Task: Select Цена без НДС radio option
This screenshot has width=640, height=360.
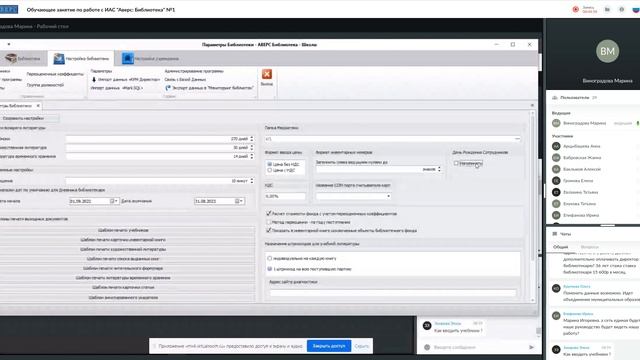Action: (269, 164)
